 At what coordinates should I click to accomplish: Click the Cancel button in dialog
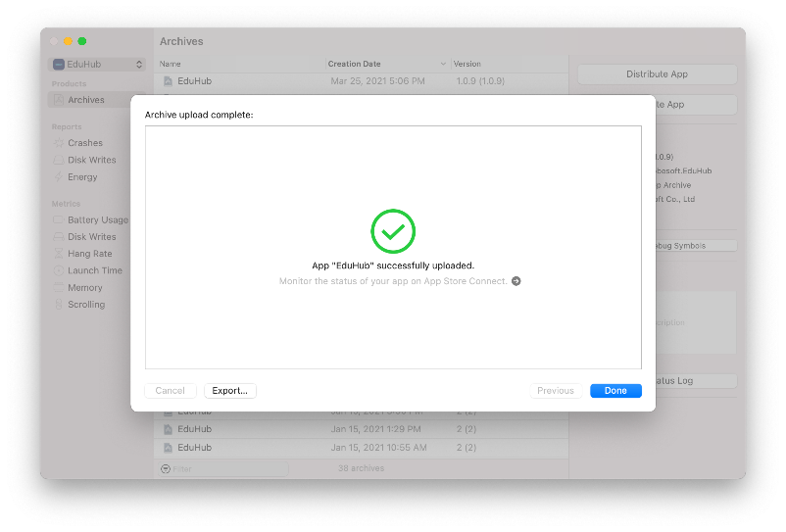click(x=170, y=391)
